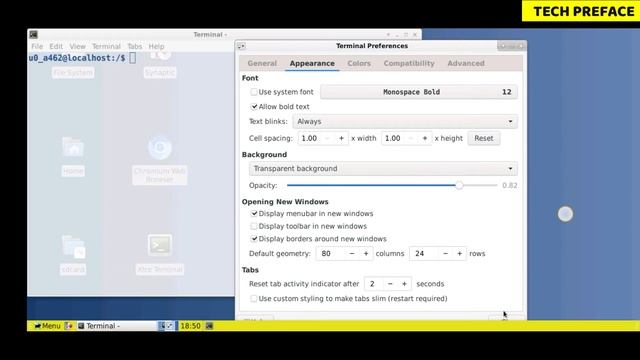Decrease cell spacing height with minus

(411, 138)
